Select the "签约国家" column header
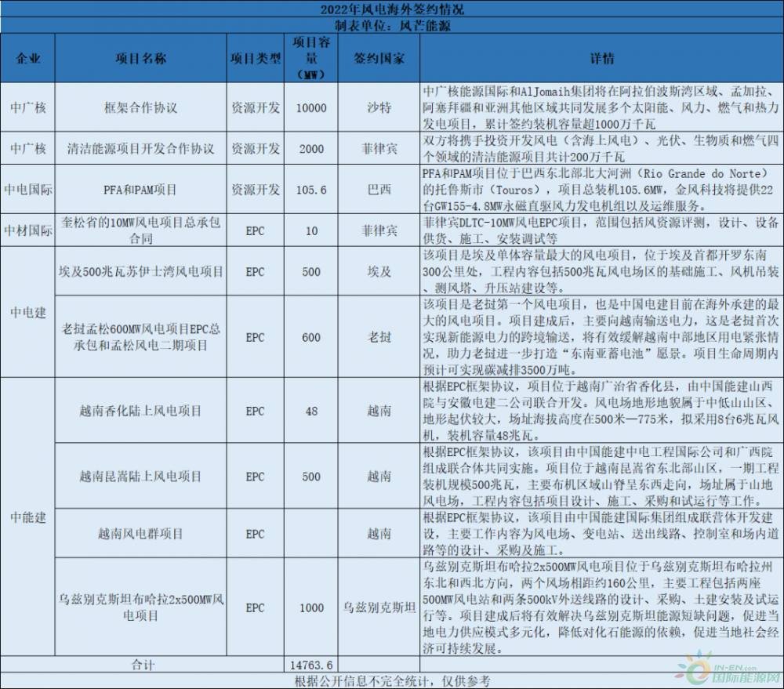 coord(379,59)
